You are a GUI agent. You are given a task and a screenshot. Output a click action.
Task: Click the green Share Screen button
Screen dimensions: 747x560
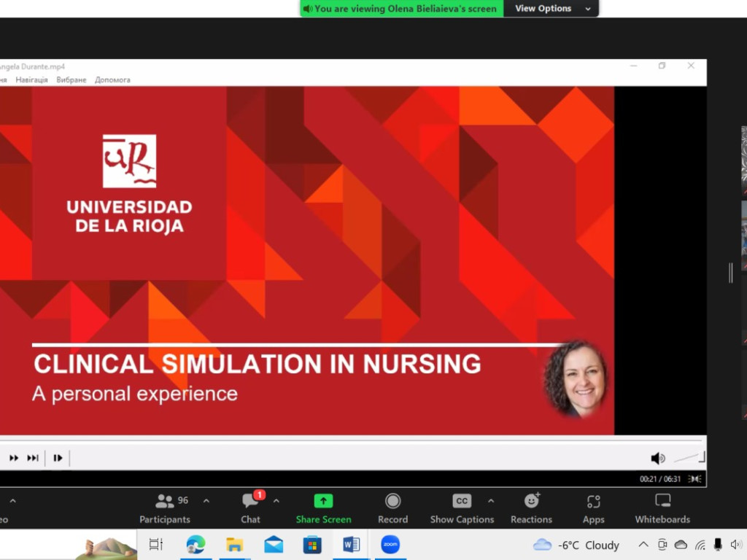[x=323, y=508]
